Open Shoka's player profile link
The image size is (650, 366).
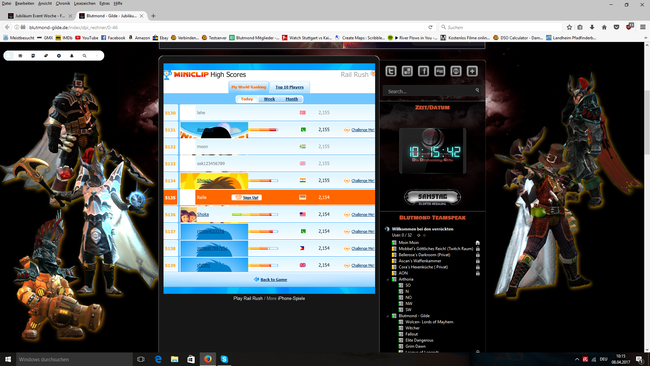(203, 214)
